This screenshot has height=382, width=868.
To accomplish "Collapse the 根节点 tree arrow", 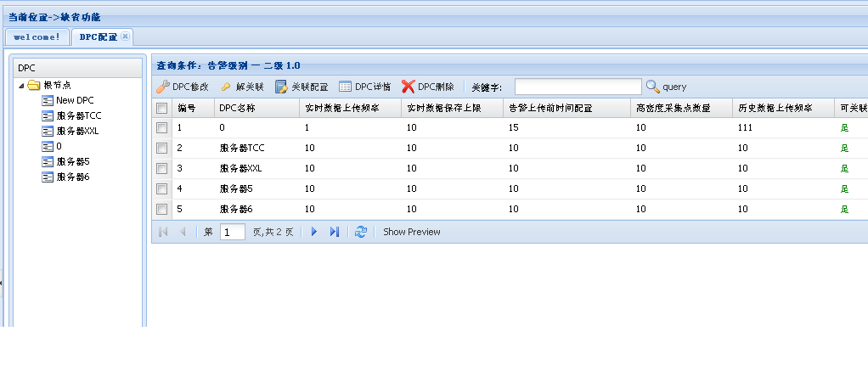I will [21, 86].
